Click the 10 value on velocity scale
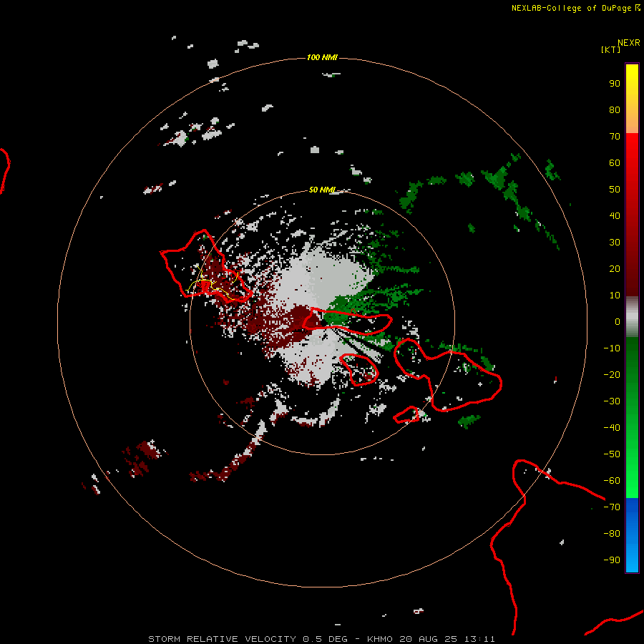This screenshot has width=644, height=644. (x=615, y=296)
